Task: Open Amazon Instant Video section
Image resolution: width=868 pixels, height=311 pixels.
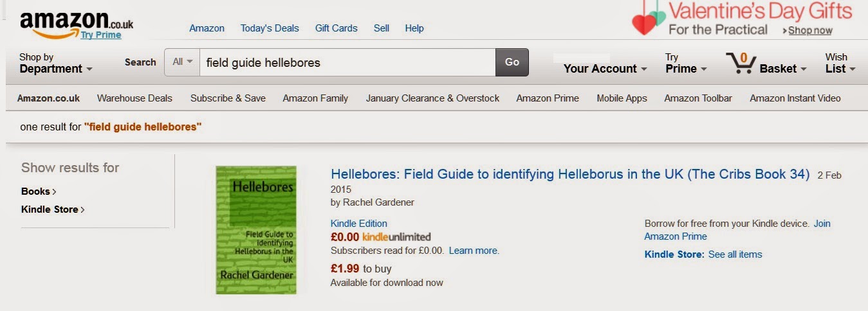Action: [x=795, y=98]
